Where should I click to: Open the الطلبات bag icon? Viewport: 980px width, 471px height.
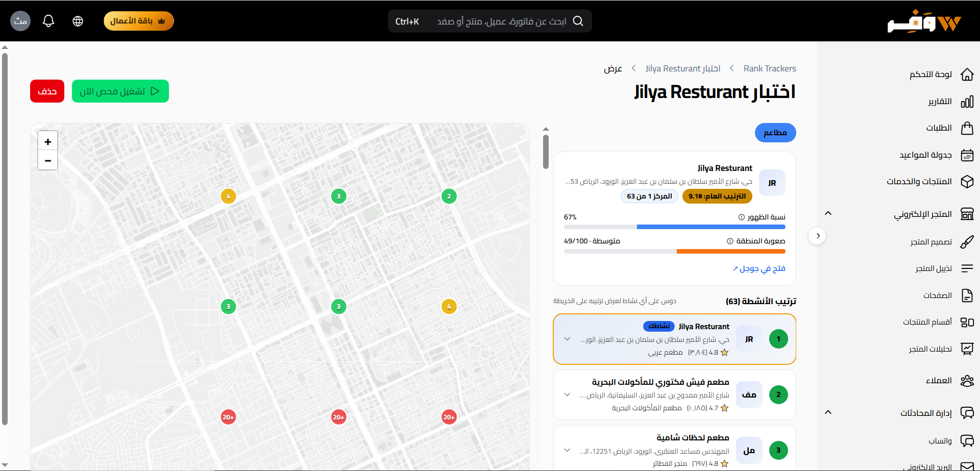click(967, 128)
